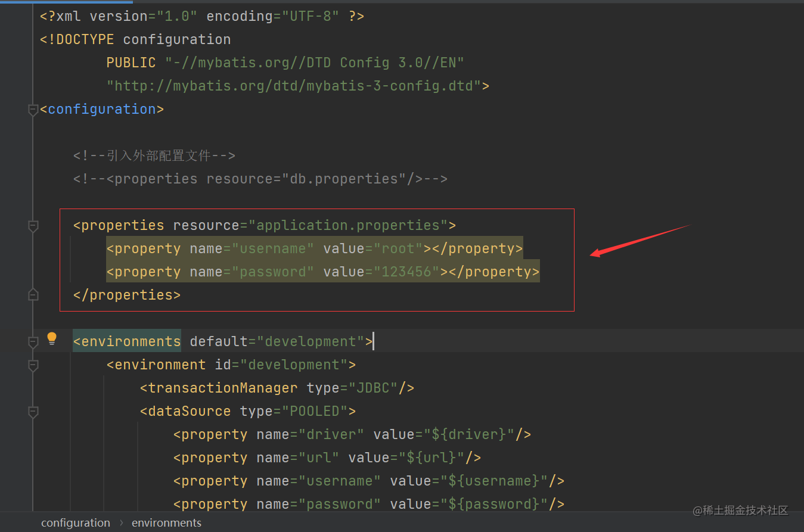The image size is (804, 532).
Task: Collapse the properties resource tag fold marker
Action: (33, 226)
